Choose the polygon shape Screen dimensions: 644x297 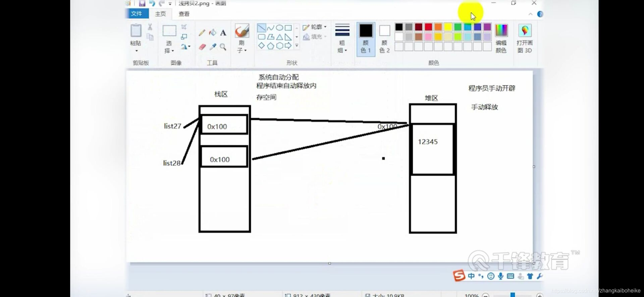click(270, 37)
